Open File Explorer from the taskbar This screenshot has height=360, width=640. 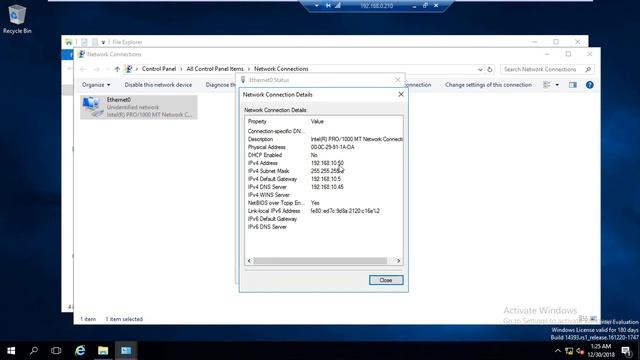[x=103, y=351]
